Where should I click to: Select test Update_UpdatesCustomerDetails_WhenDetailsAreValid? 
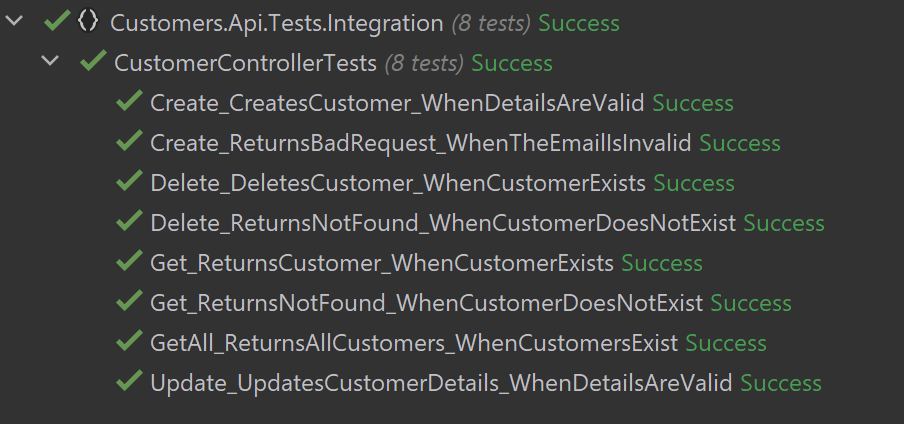coord(441,383)
